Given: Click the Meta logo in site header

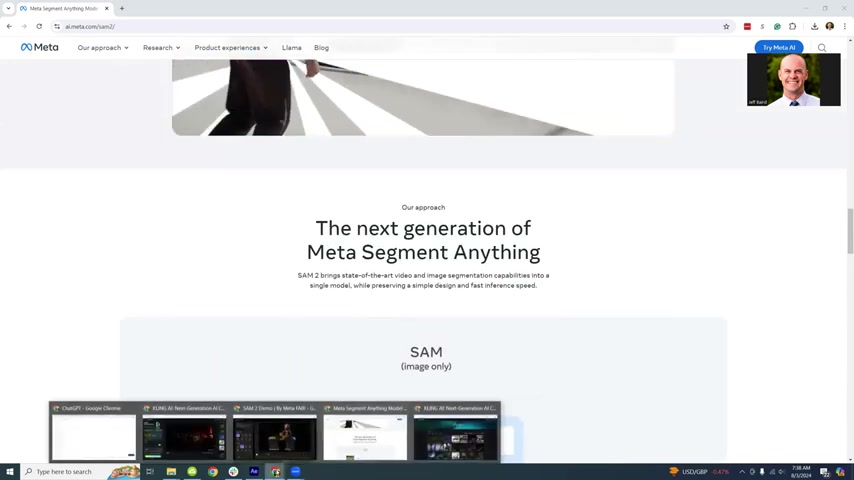Looking at the screenshot, I should (x=39, y=47).
